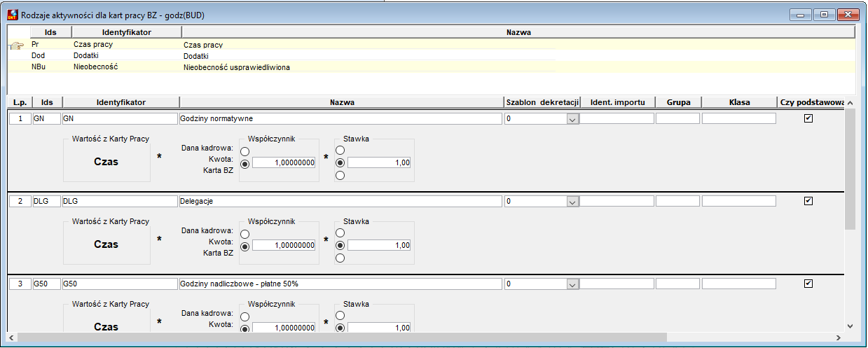The image size is (868, 348).
Task: Open Szablon dekretacji dropdown for Godziny normatywne
Action: pyautogui.click(x=572, y=119)
